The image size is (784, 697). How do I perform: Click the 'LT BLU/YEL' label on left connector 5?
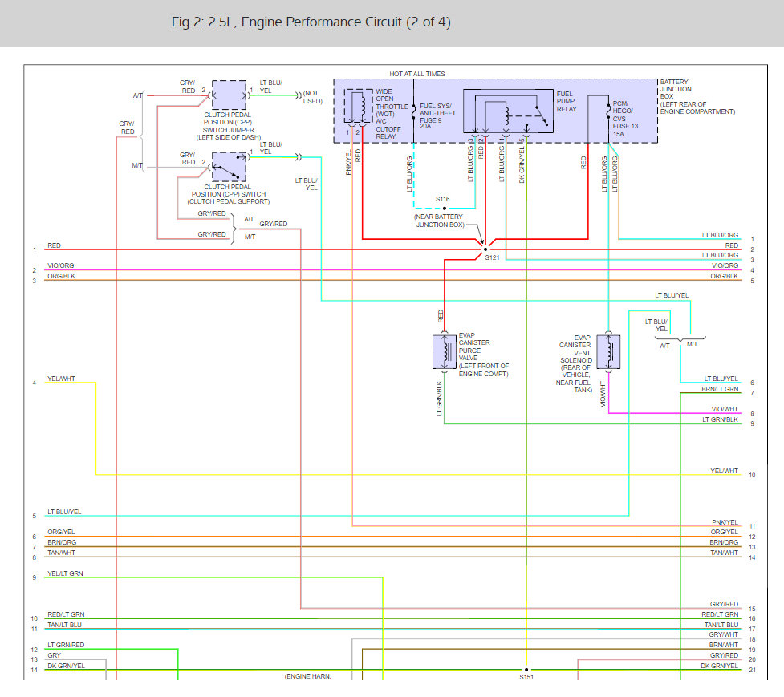(x=64, y=512)
